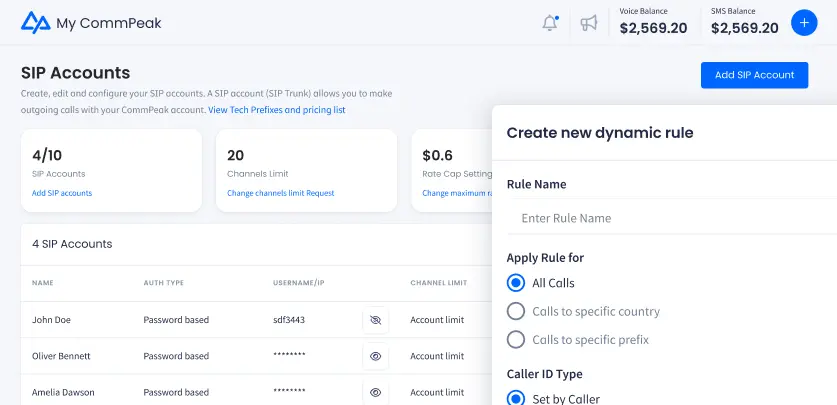Image resolution: width=837 pixels, height=405 pixels.
Task: Click the Add SIP accounts link
Action: point(62,193)
